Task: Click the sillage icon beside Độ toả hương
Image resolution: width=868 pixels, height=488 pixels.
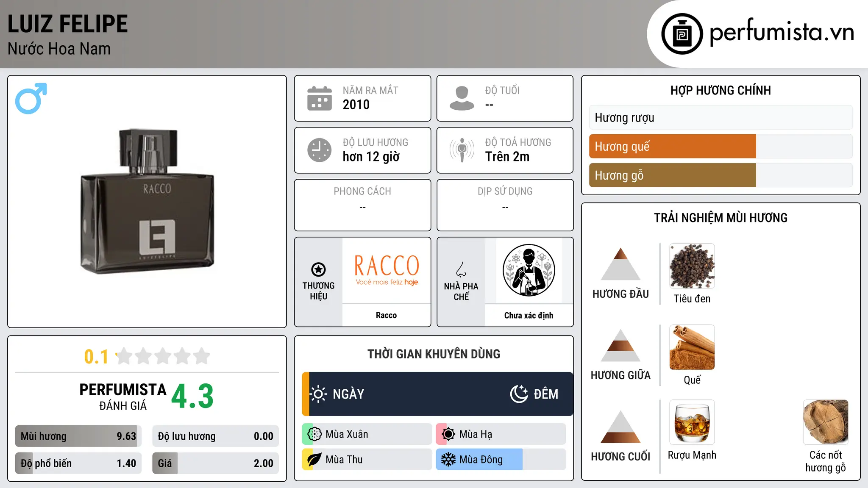Action: pyautogui.click(x=462, y=150)
